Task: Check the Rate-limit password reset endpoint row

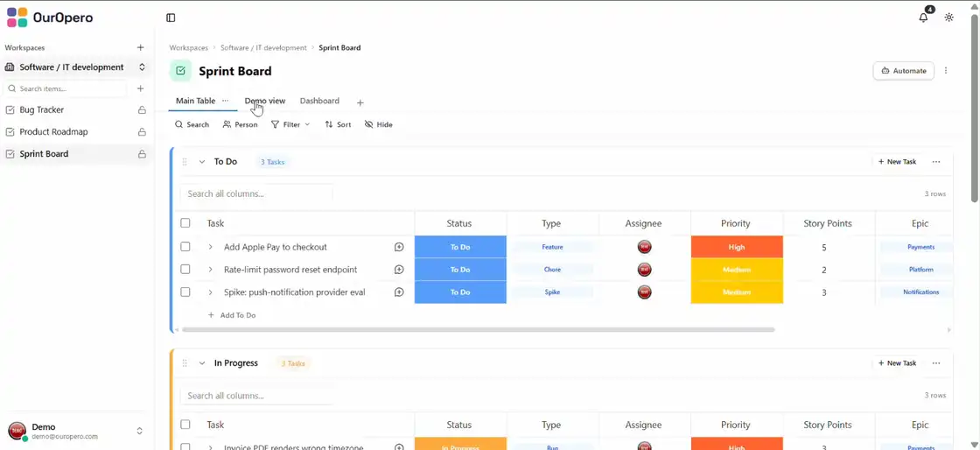Action: pyautogui.click(x=185, y=269)
